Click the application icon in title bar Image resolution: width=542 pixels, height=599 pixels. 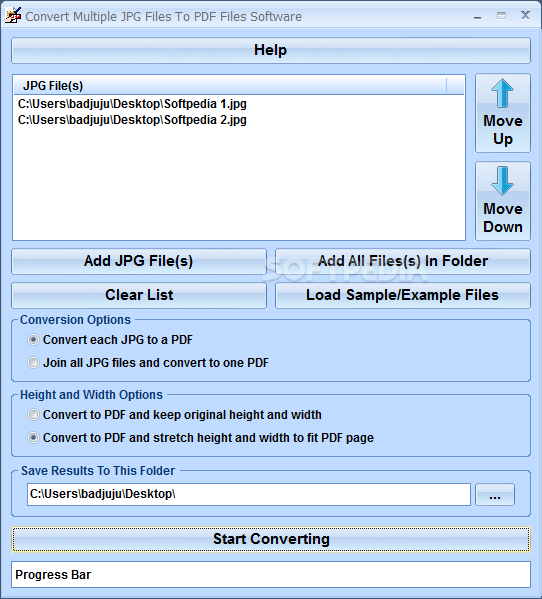(x=13, y=16)
